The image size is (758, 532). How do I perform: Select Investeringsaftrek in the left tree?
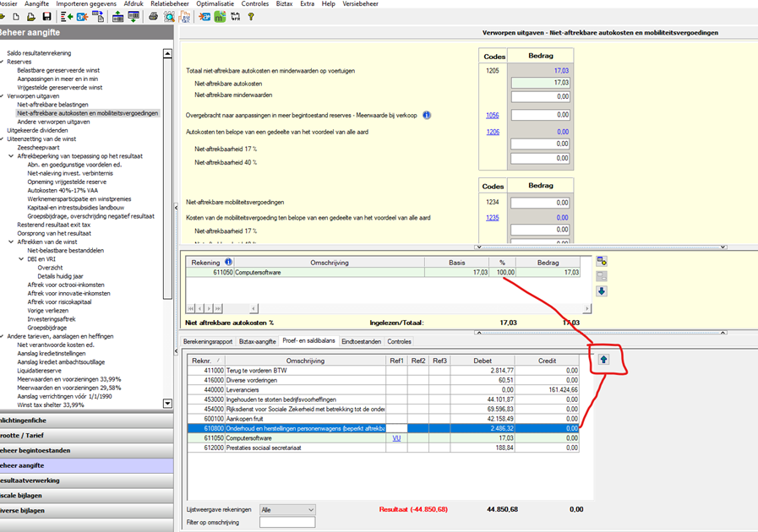coord(52,320)
